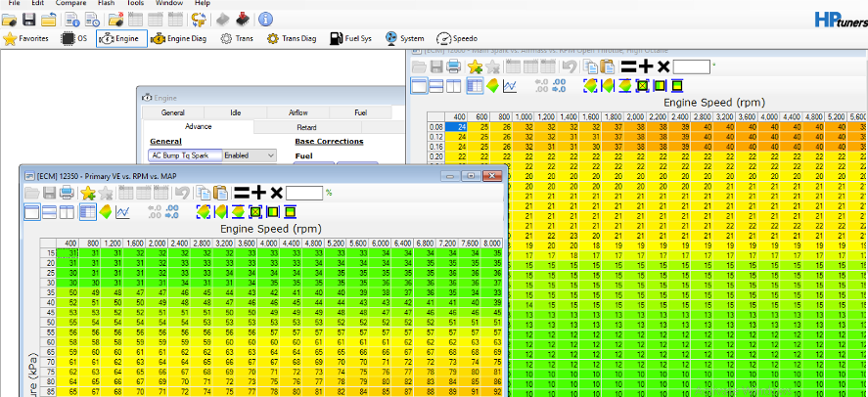Click the tune file info icon
The width and height of the screenshot is (868, 397).
click(x=73, y=21)
